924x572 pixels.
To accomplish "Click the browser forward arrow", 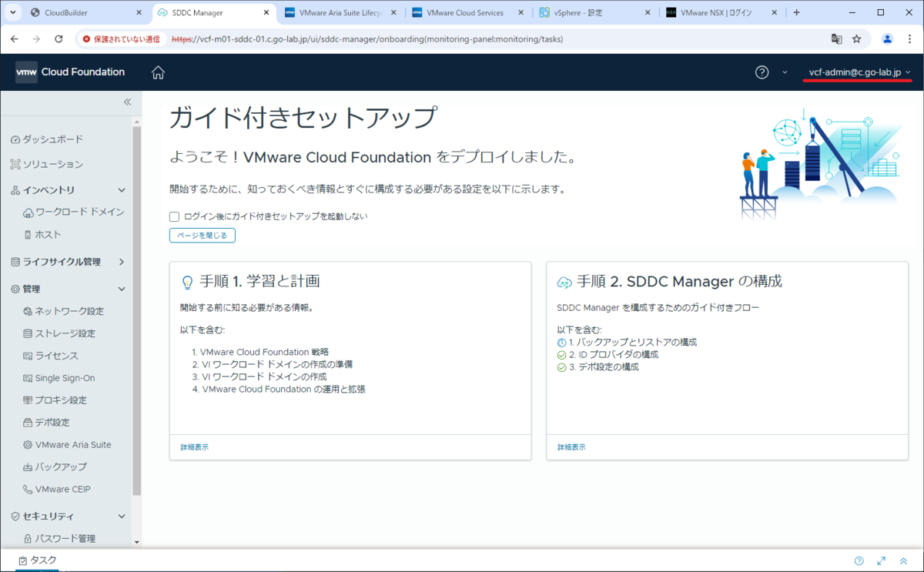I will click(36, 38).
